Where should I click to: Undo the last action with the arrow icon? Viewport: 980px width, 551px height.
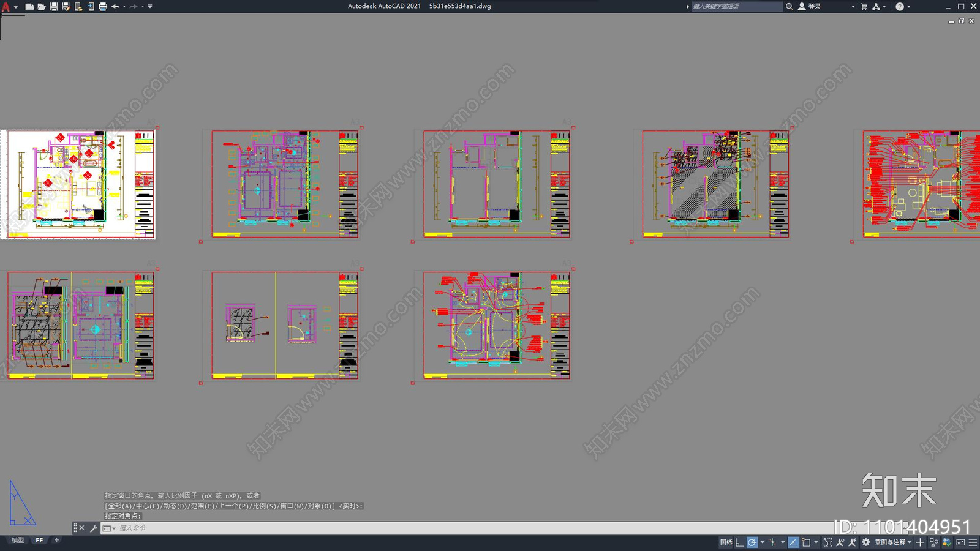(x=115, y=7)
